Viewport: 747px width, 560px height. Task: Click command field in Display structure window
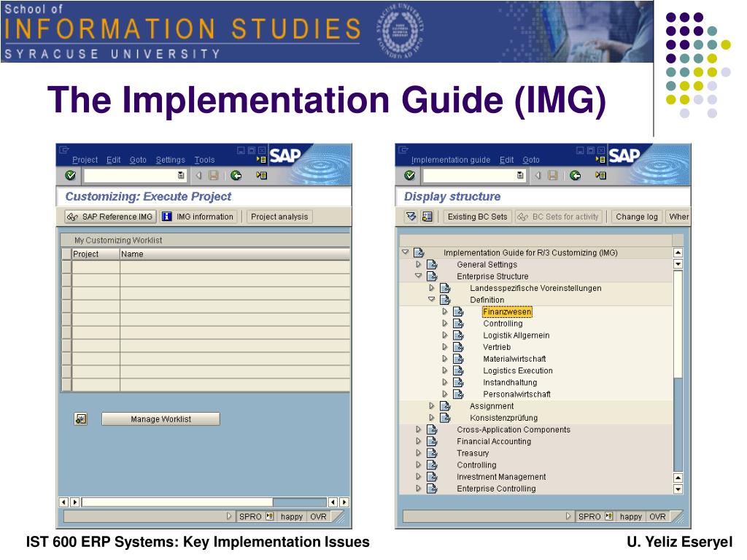coord(474,176)
